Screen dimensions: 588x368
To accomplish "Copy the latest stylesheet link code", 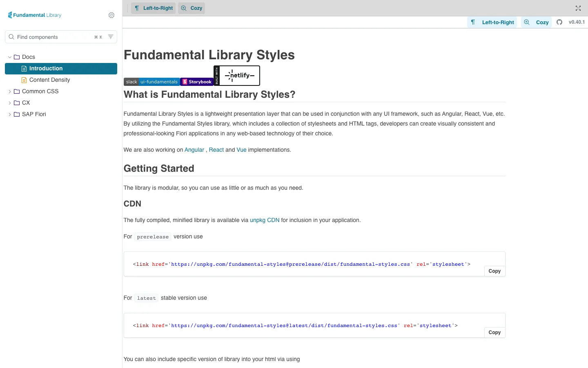I will [x=494, y=332].
